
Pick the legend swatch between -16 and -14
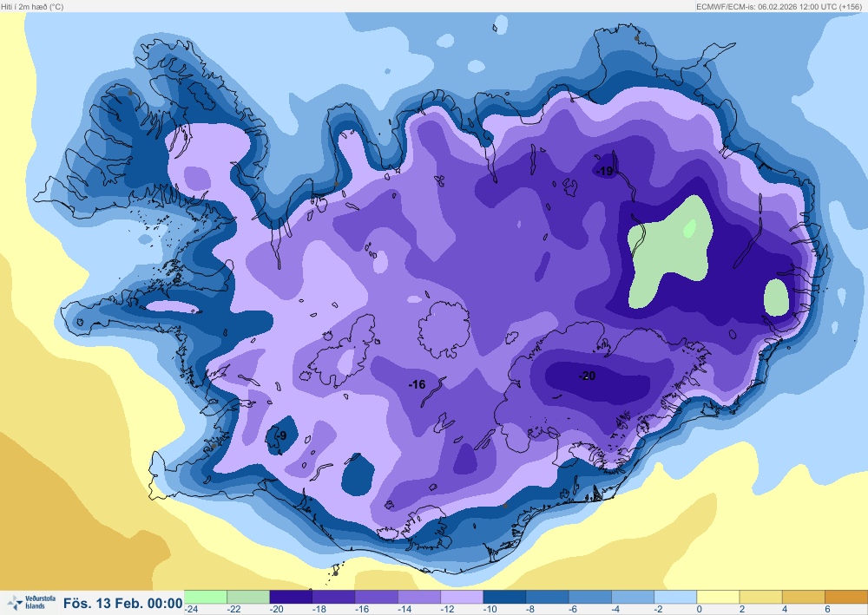pos(377,597)
